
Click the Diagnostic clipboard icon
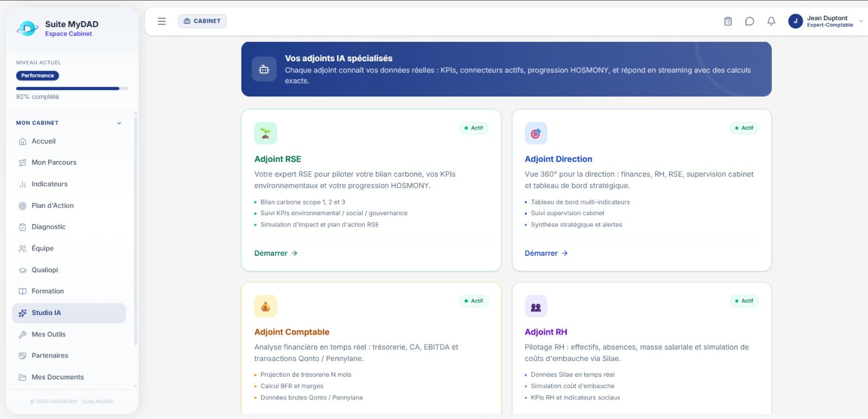point(22,227)
